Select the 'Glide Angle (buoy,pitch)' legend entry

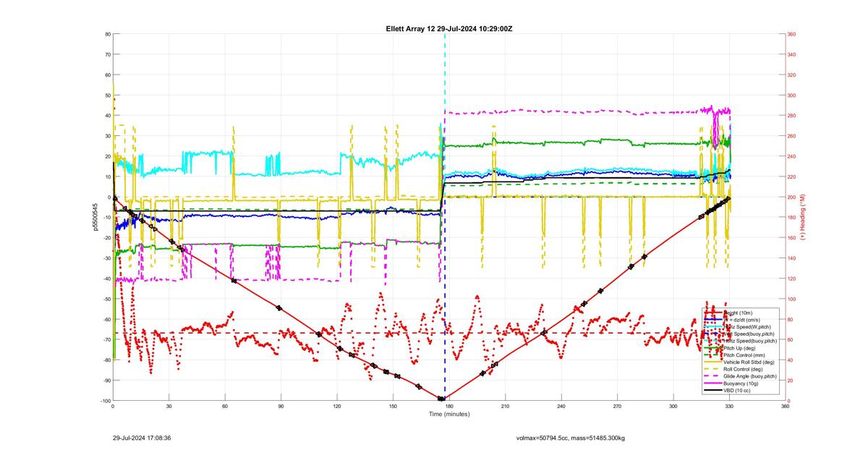[741, 376]
